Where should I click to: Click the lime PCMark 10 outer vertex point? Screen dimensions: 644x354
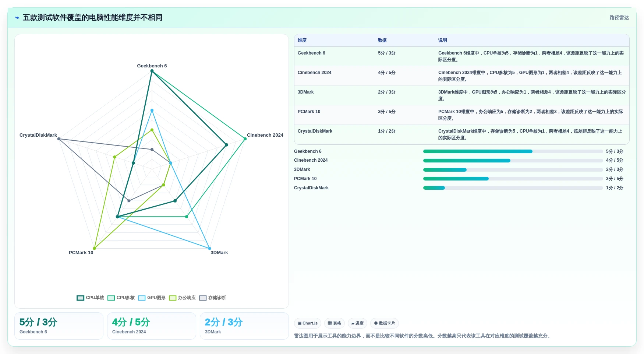[95, 249]
